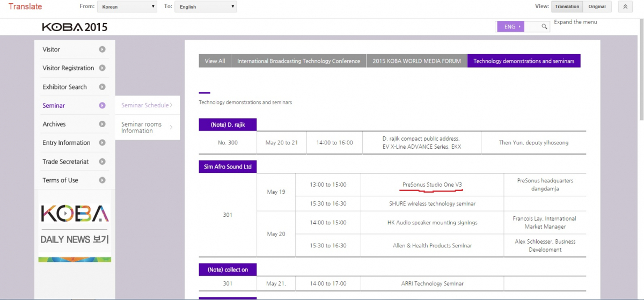Switch view to Translation

(x=567, y=6)
